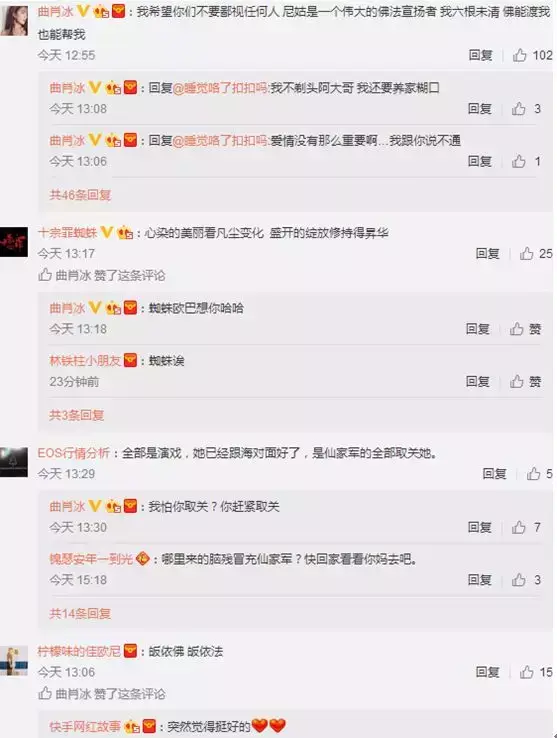Viewport: 557px width, 738px height.
Task: Click the diamond badge beside 愧怼安年一到光
Action: tap(143, 559)
